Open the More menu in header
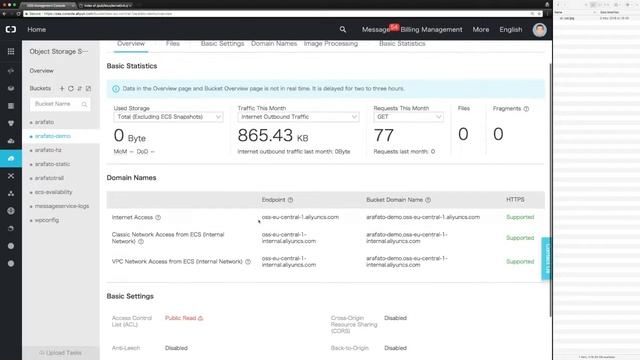This screenshot has height=360, width=640. (481, 30)
